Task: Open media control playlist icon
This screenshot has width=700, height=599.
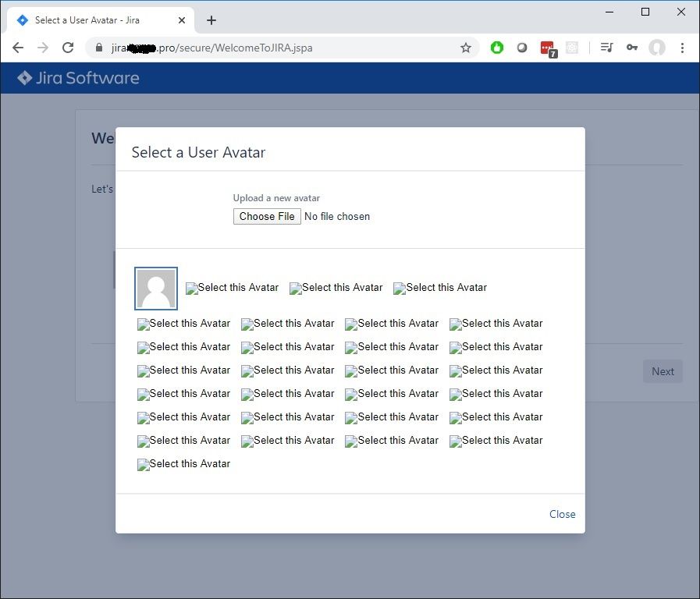Action: (606, 48)
